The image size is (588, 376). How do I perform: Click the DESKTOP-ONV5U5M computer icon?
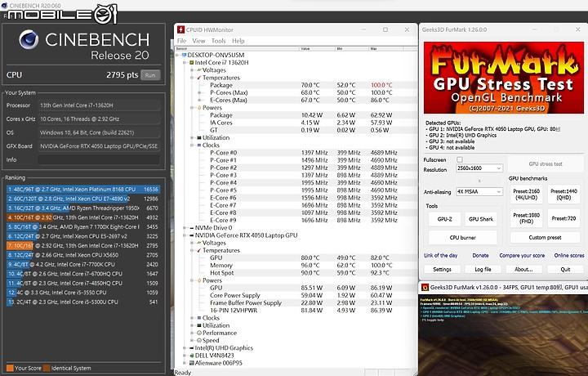[x=184, y=55]
